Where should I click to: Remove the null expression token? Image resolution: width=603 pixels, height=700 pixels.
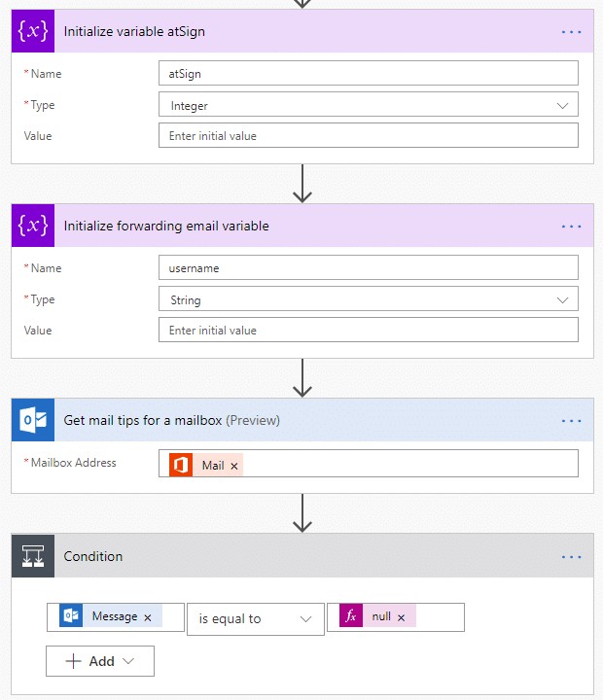click(x=401, y=617)
